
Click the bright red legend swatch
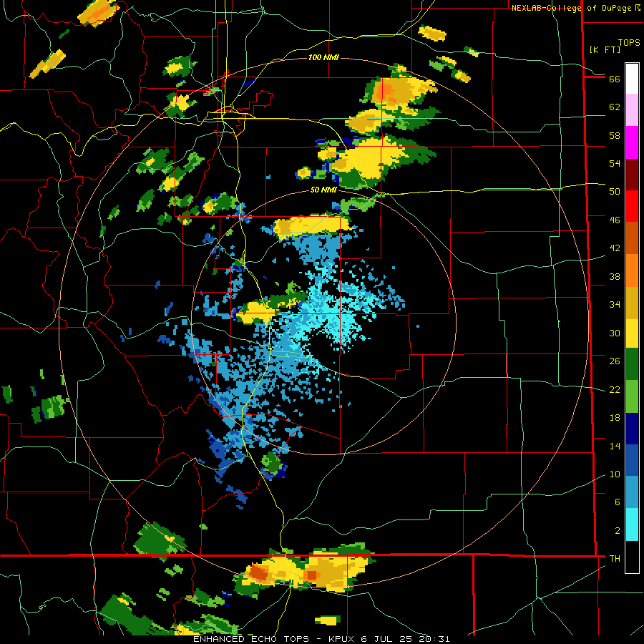[632, 206]
